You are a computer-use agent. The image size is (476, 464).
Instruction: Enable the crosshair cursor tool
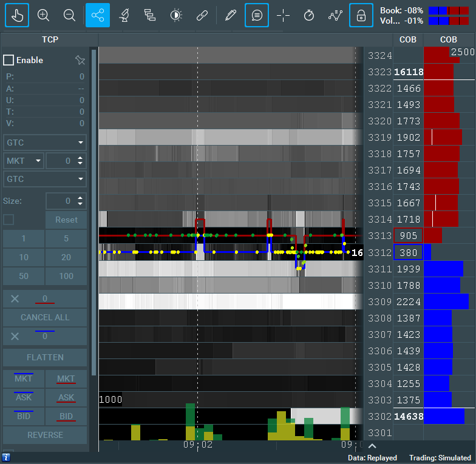click(x=283, y=15)
